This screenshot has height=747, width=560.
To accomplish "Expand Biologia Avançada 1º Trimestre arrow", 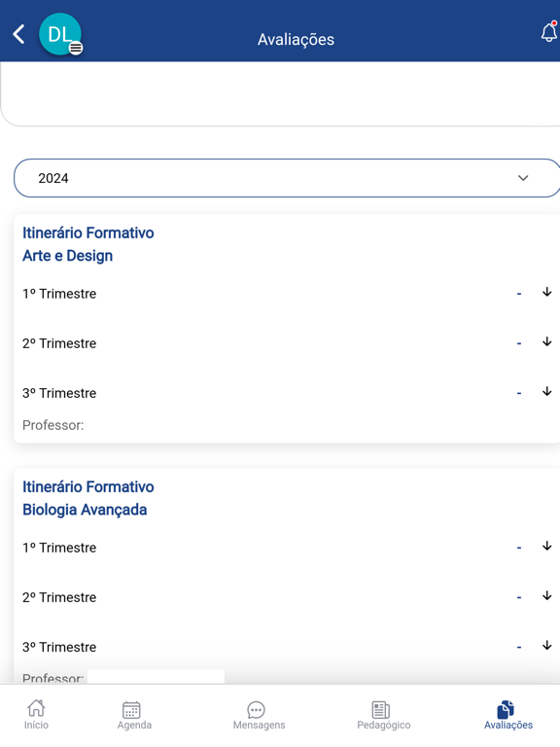I will 547,546.
